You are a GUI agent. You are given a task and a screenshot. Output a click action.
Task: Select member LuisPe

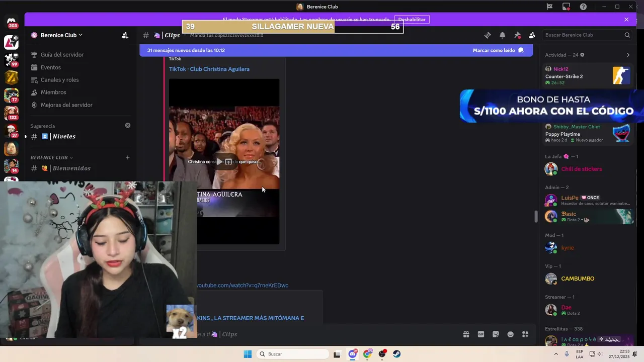coord(587,200)
